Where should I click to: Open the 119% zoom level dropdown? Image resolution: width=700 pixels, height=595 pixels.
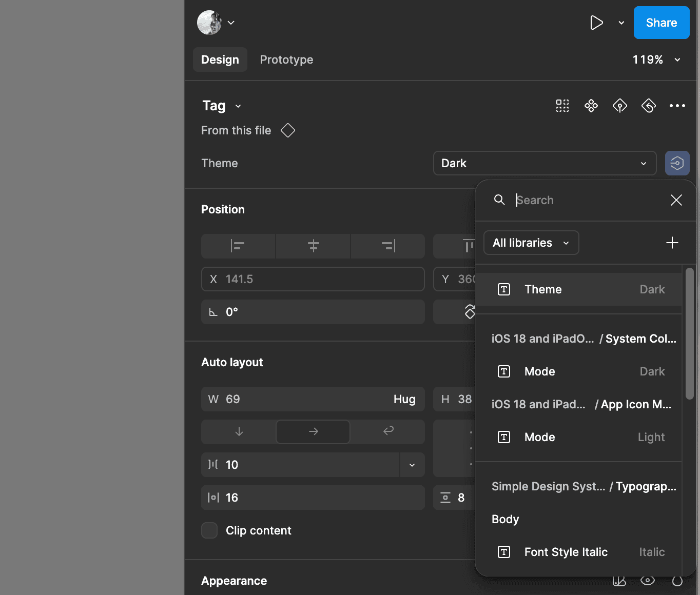(656, 60)
